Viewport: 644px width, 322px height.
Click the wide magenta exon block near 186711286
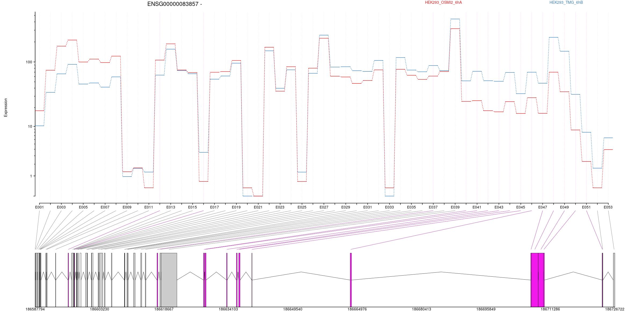pos(537,280)
